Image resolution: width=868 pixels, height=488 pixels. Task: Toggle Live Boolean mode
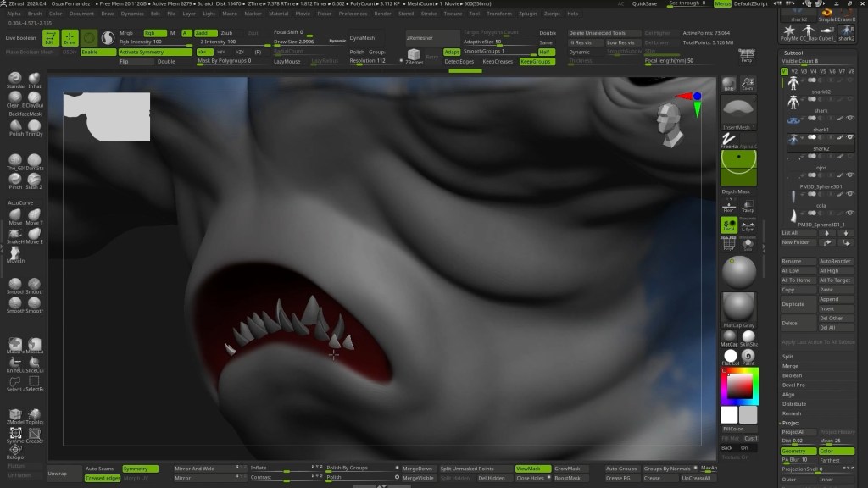[x=20, y=38]
